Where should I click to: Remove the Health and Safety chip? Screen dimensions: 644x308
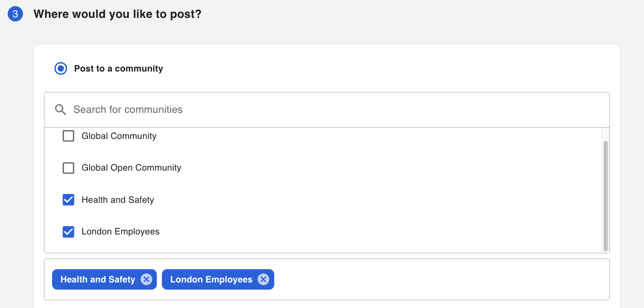coord(147,279)
